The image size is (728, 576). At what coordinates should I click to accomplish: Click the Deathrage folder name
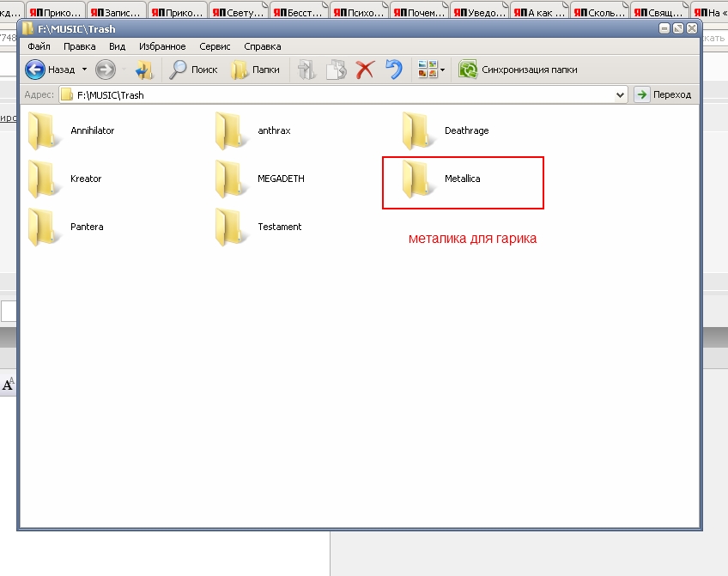pos(467,130)
